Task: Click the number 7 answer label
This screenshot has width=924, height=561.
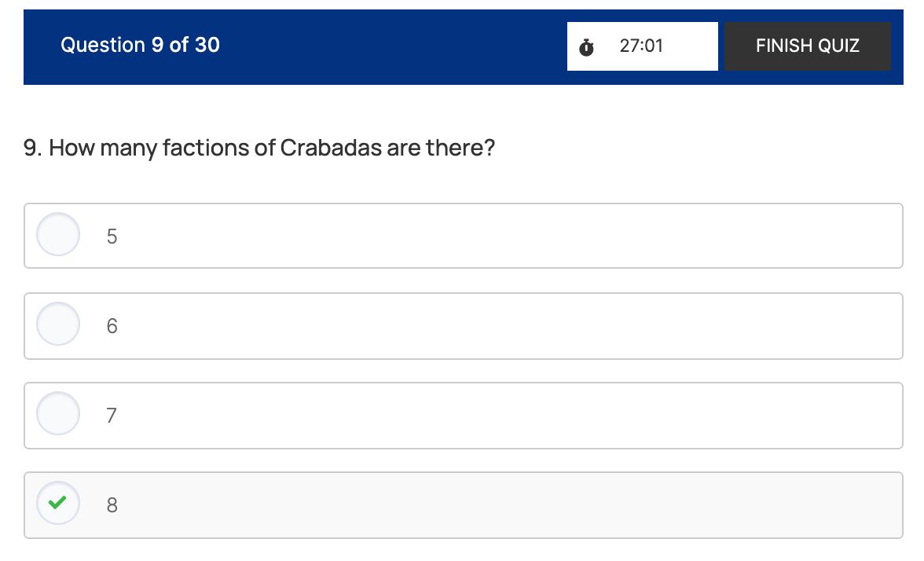Action: [112, 416]
